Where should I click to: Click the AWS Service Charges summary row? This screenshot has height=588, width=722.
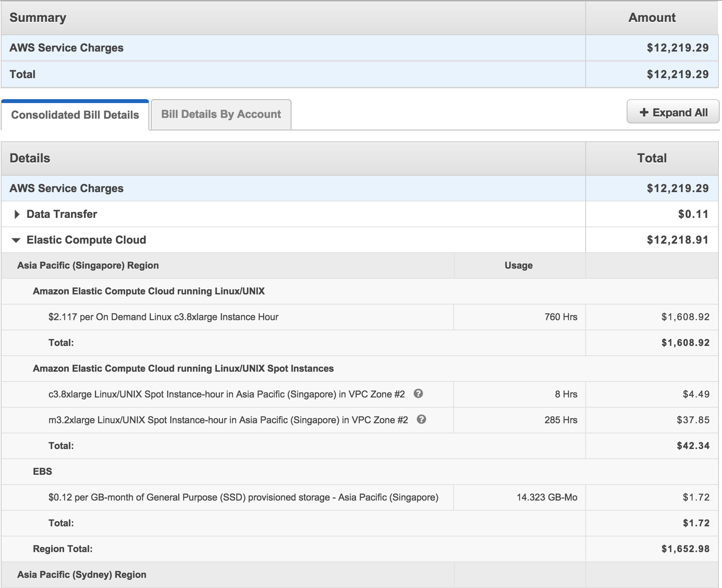tap(66, 48)
